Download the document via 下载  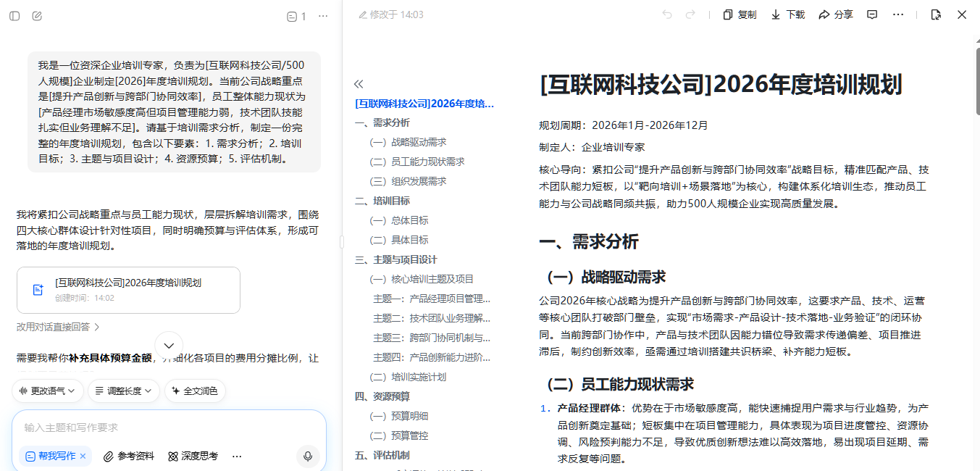pos(788,14)
